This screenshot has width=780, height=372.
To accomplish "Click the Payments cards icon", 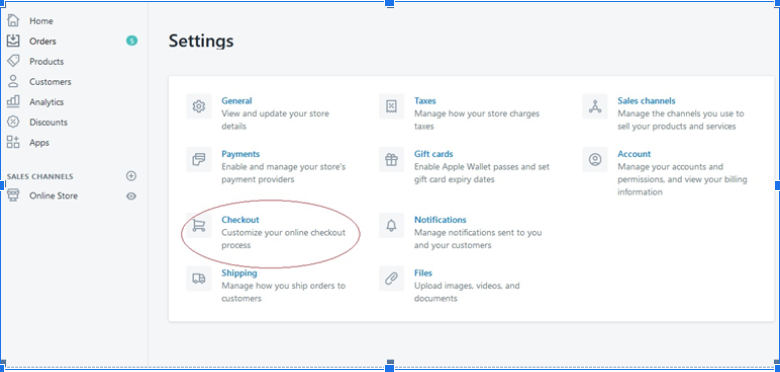I will click(x=198, y=160).
